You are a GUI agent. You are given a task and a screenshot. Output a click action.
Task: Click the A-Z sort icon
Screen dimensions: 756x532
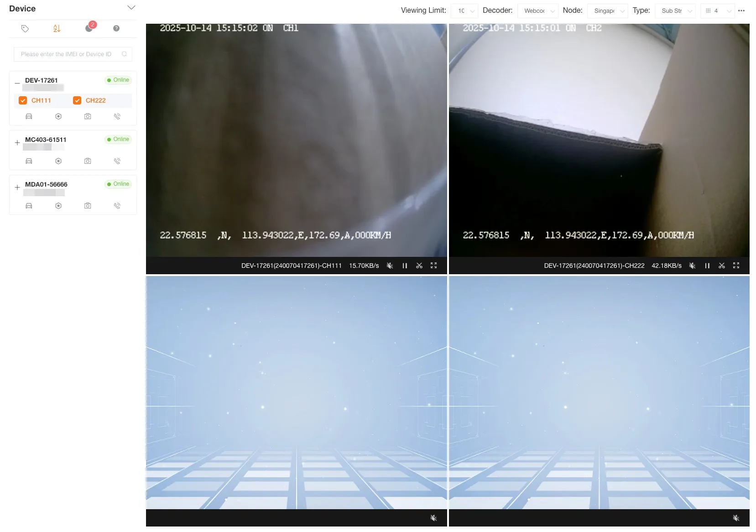pyautogui.click(x=57, y=28)
